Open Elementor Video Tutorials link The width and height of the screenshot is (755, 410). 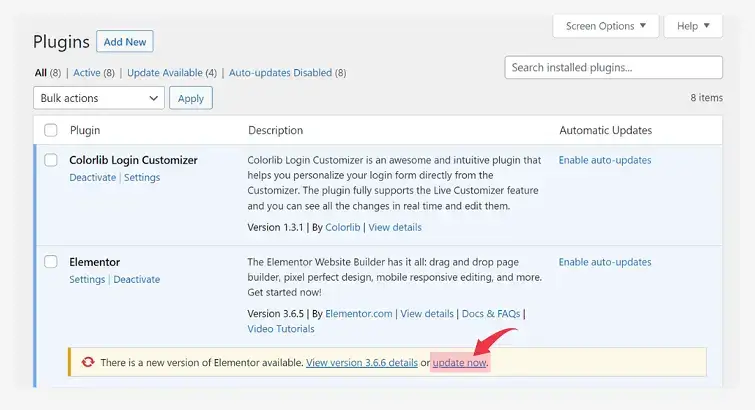click(281, 329)
